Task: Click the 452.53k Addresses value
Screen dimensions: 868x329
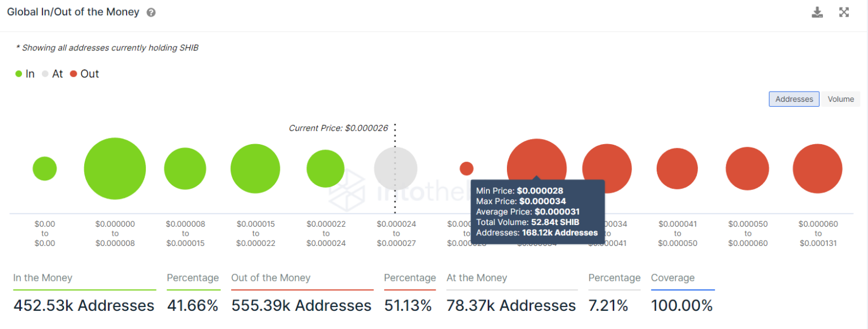Action: tap(84, 306)
